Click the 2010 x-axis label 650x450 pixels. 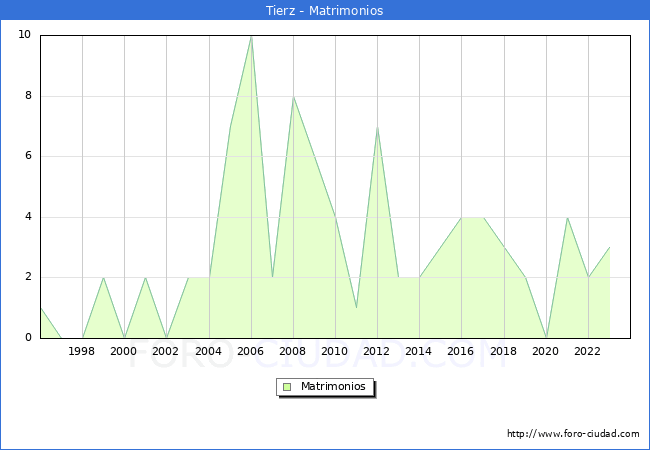point(335,352)
